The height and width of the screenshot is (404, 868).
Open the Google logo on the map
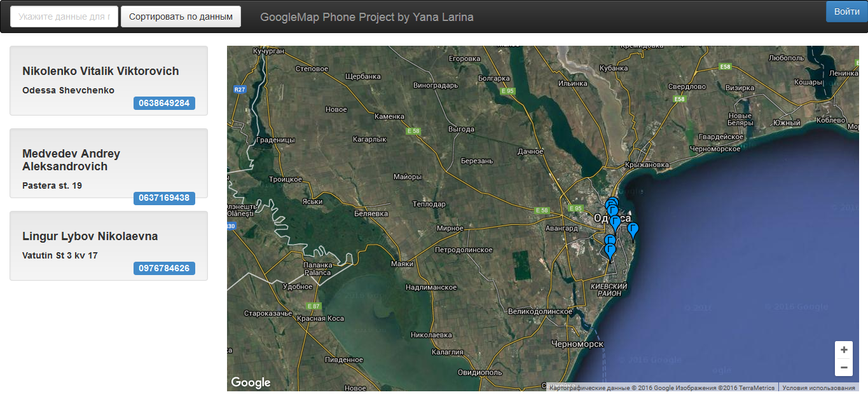[251, 382]
